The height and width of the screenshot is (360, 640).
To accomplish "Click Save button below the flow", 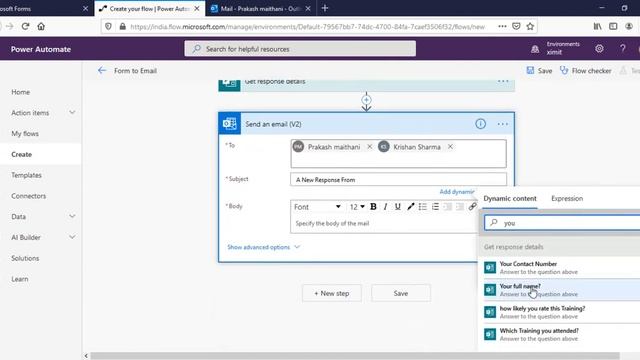I will 400,293.
